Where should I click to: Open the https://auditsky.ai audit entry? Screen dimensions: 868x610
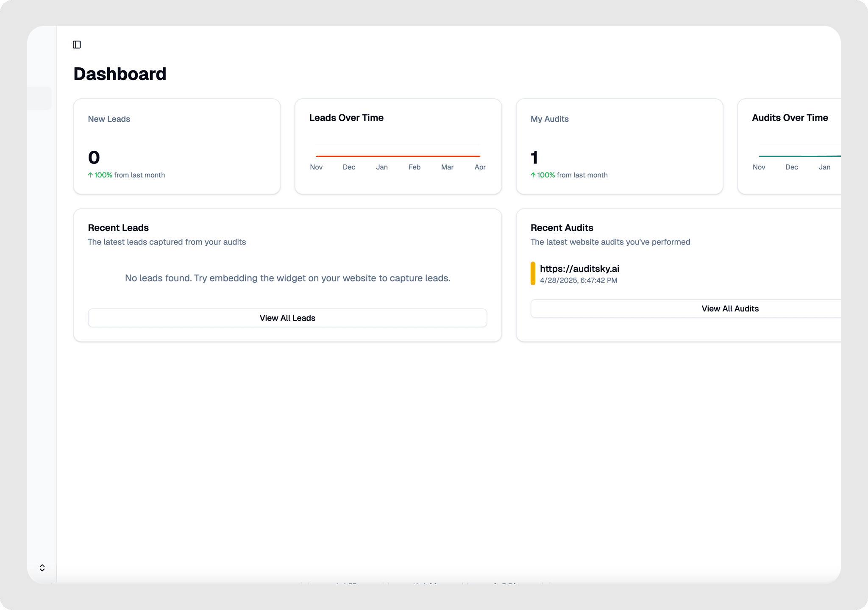pyautogui.click(x=579, y=269)
